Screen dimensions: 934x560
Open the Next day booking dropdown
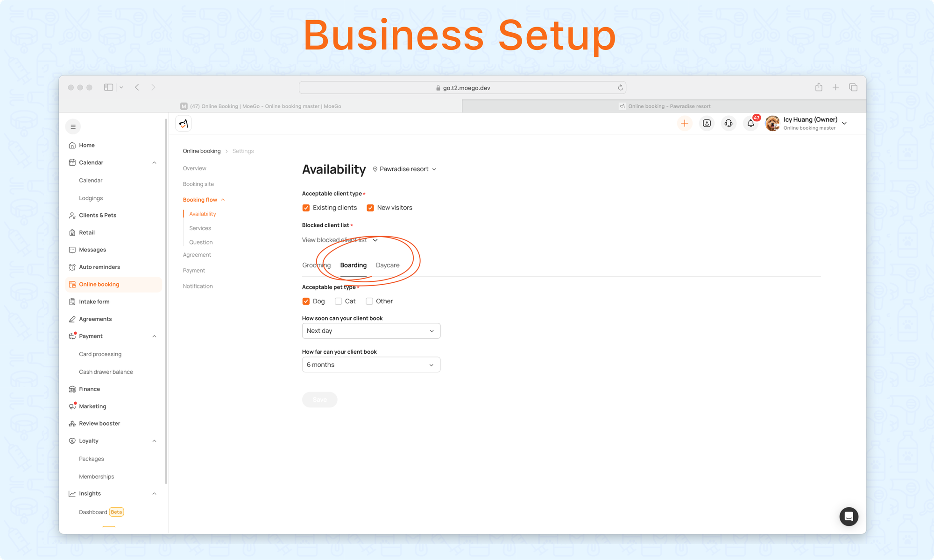371,331
